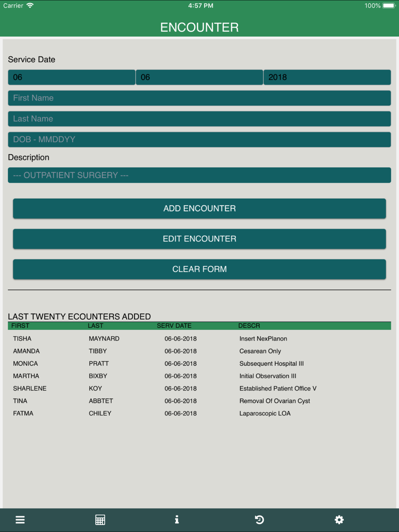Focus the DOB - MMDDYY field

pyautogui.click(x=199, y=140)
